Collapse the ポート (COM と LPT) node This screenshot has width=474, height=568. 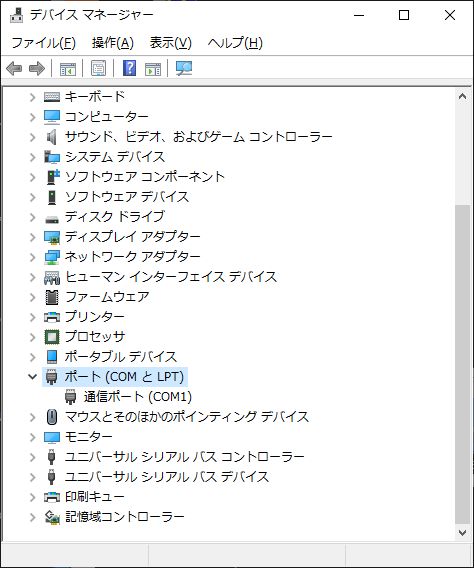click(x=33, y=377)
